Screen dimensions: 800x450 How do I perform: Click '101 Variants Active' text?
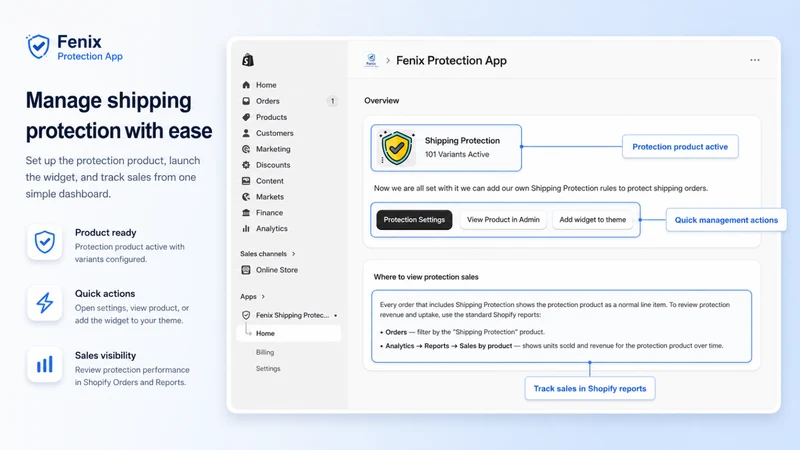click(457, 154)
